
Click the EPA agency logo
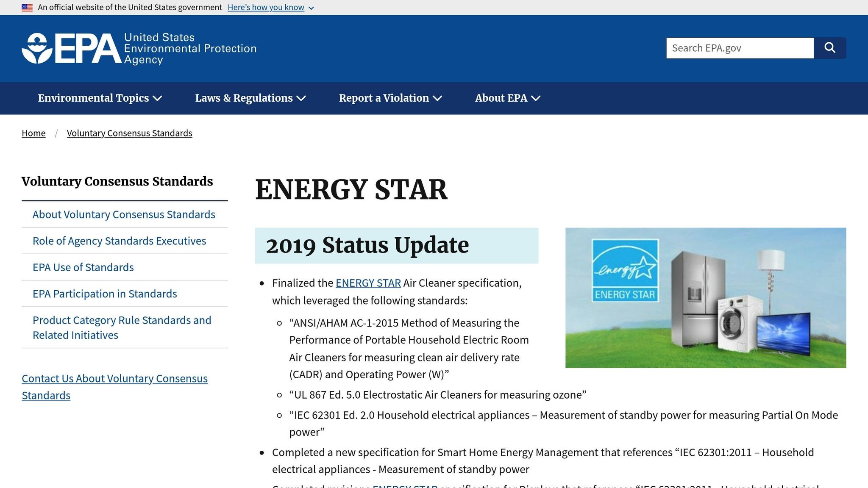pos(72,48)
